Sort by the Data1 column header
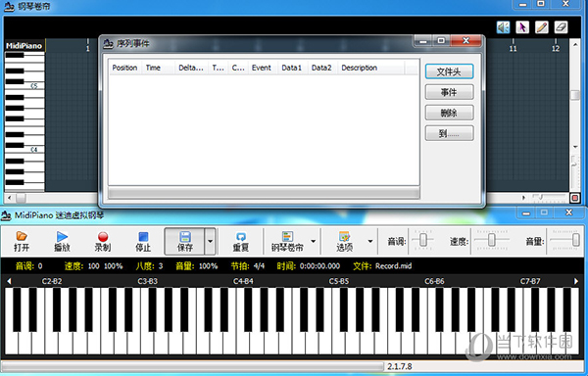 pyautogui.click(x=292, y=68)
